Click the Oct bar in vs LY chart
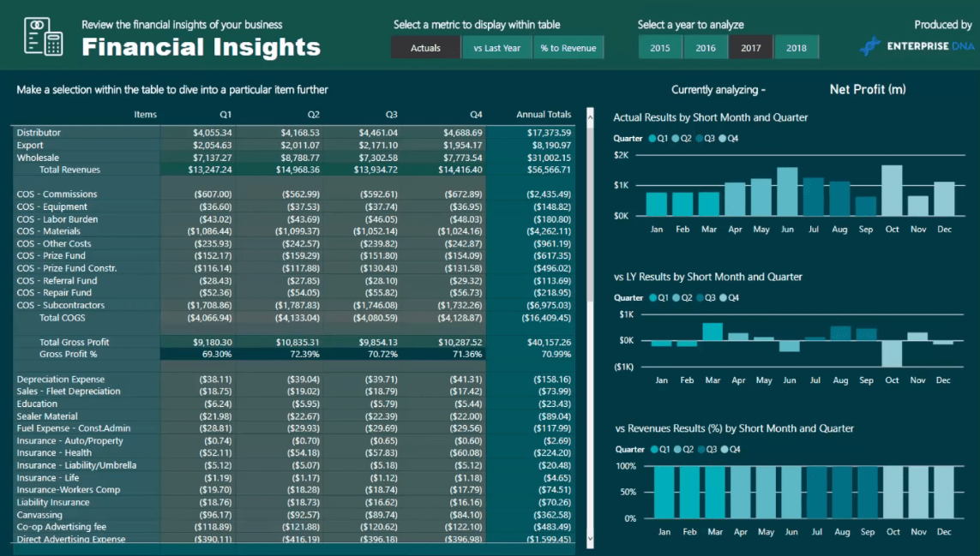The image size is (980, 556). pos(892,354)
